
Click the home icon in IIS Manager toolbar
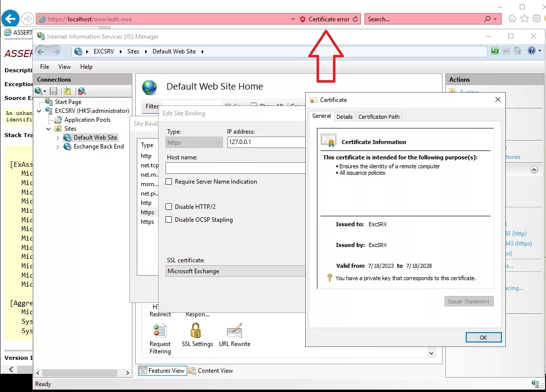(x=518, y=51)
